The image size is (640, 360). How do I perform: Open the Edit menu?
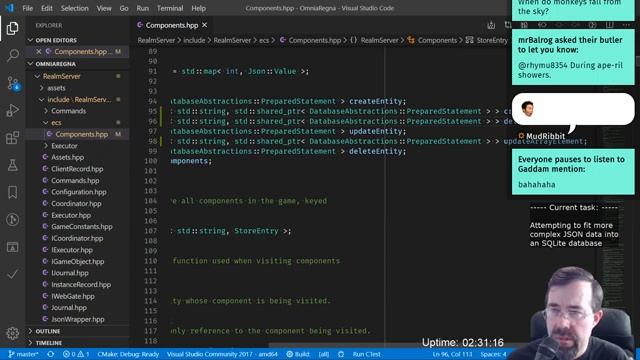coord(47,8)
